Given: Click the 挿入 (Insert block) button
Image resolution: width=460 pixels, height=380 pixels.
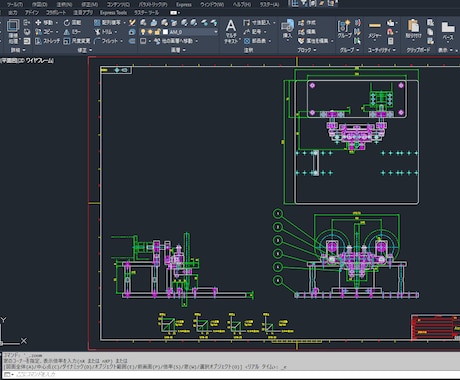Looking at the screenshot, I should [287, 29].
